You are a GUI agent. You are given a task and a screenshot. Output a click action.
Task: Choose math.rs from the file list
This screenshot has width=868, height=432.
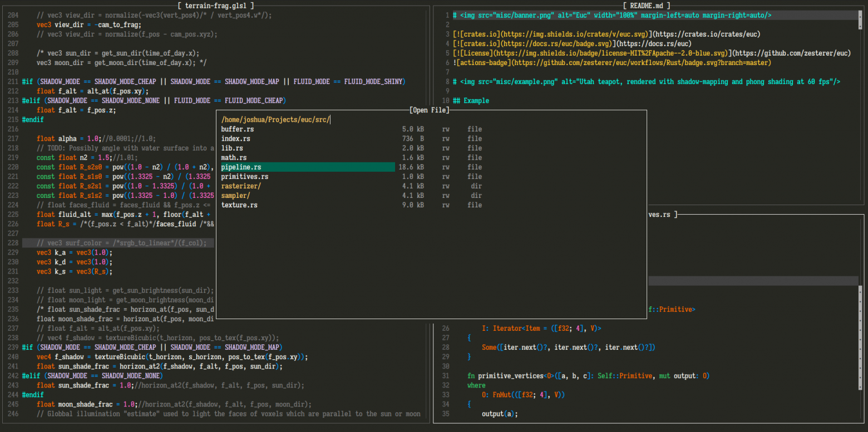point(234,157)
